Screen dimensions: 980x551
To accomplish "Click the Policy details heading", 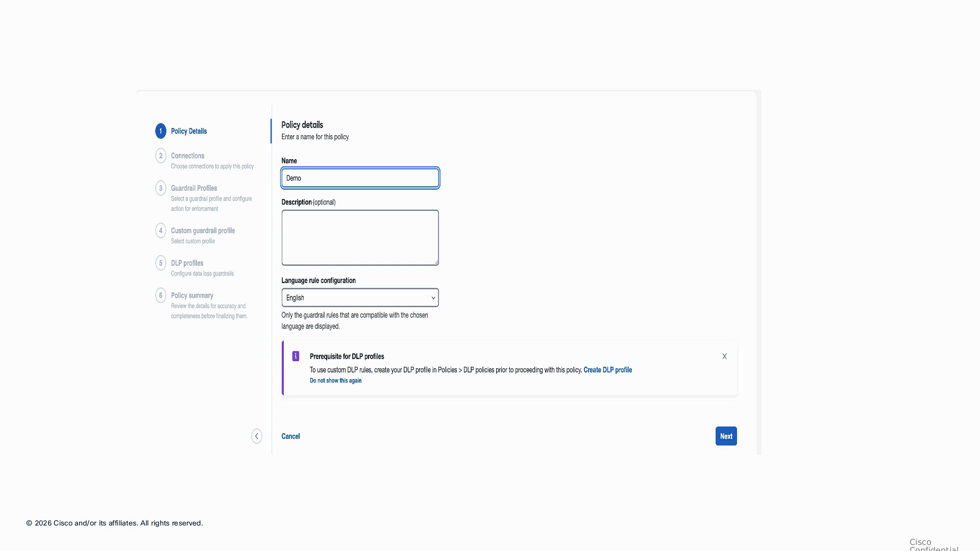I will [302, 125].
